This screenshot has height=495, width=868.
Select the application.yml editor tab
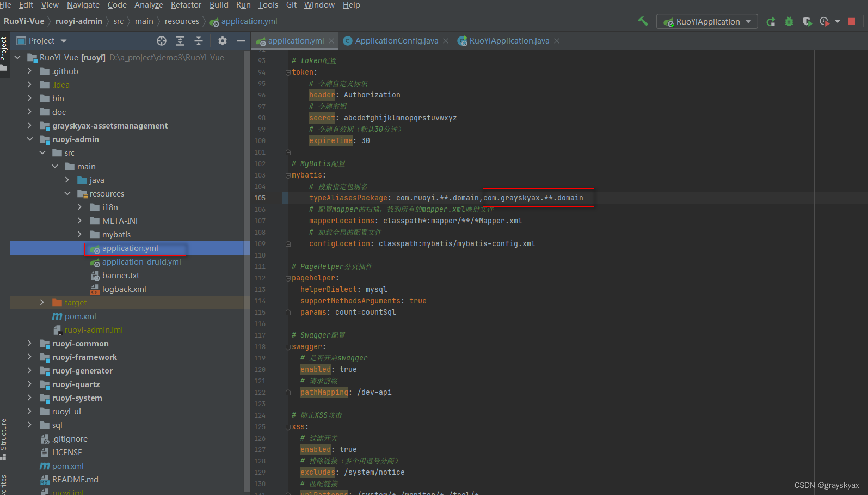296,41
